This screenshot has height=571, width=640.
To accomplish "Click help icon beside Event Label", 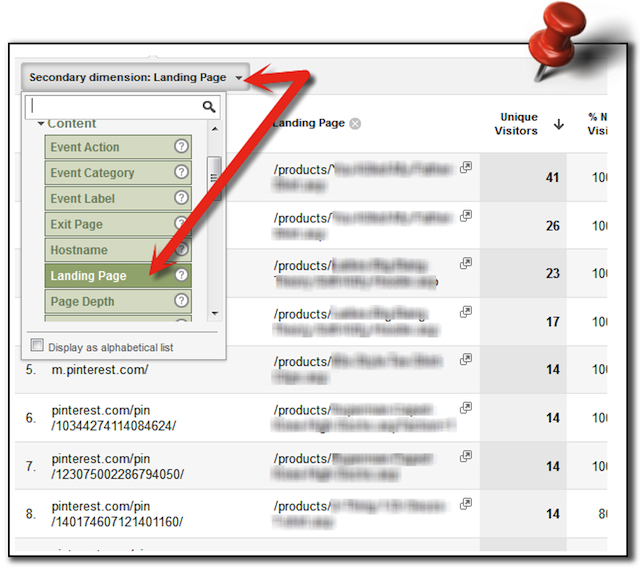I will [x=181, y=198].
